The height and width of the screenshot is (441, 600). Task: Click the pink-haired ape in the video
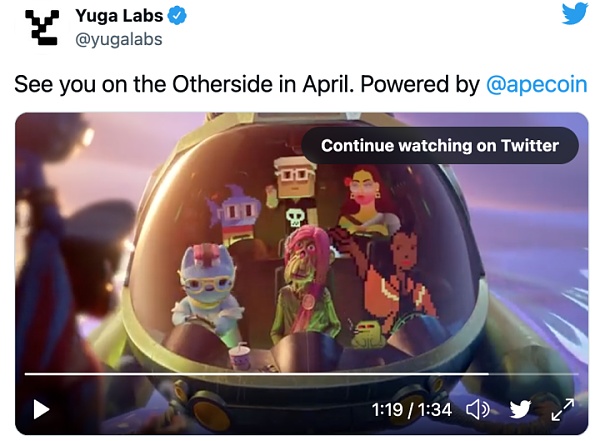click(x=305, y=285)
